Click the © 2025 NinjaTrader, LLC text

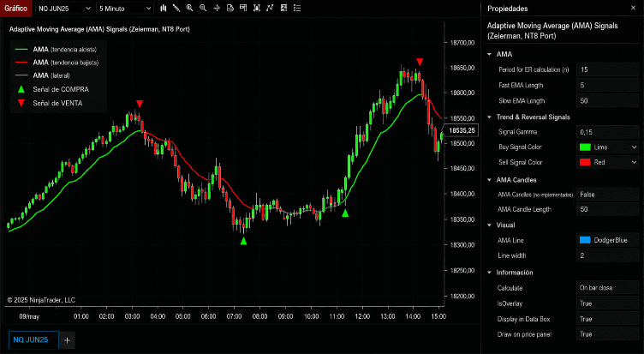point(41,300)
